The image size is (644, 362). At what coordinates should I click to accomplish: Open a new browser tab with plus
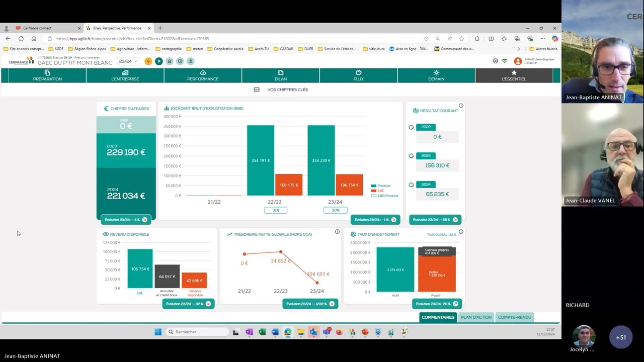pyautogui.click(x=160, y=28)
